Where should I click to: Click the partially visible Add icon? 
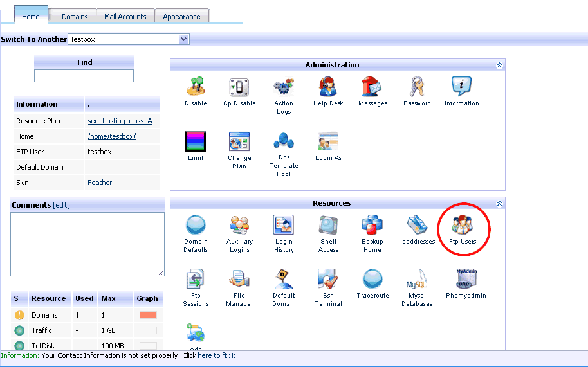[196, 333]
